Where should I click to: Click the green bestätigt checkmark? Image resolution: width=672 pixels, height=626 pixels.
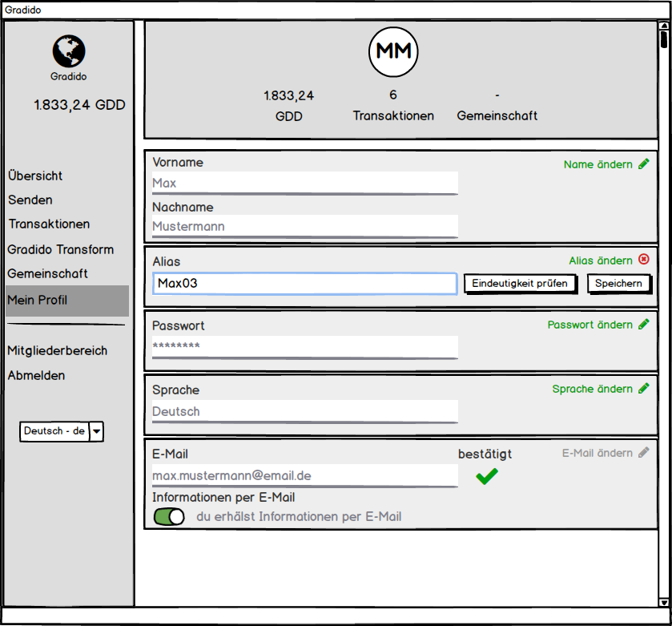(x=486, y=477)
